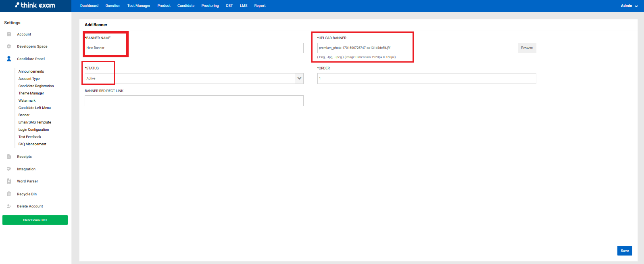Click the Receipts icon in sidebar
The image size is (644, 264).
9,157
